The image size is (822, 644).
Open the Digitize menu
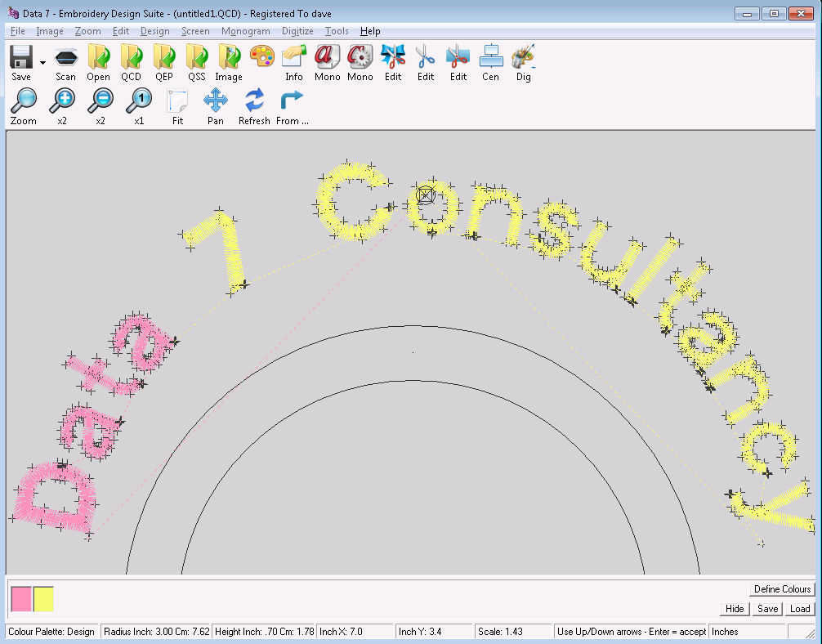[297, 31]
